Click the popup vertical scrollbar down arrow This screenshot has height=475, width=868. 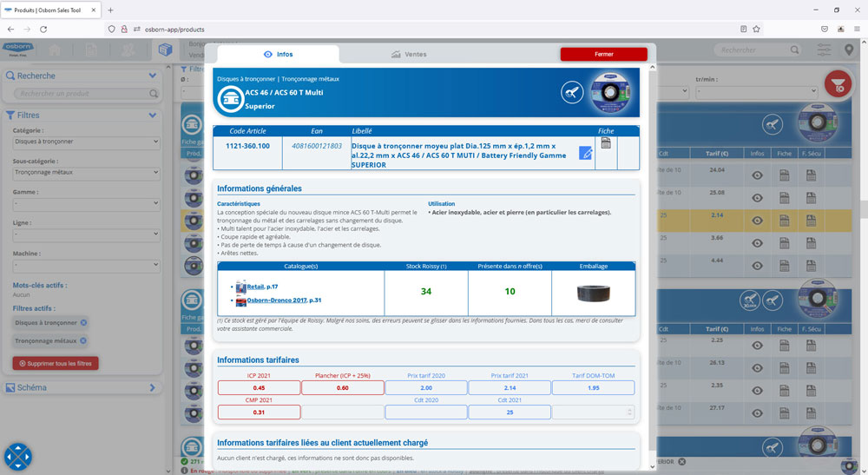[x=653, y=466]
